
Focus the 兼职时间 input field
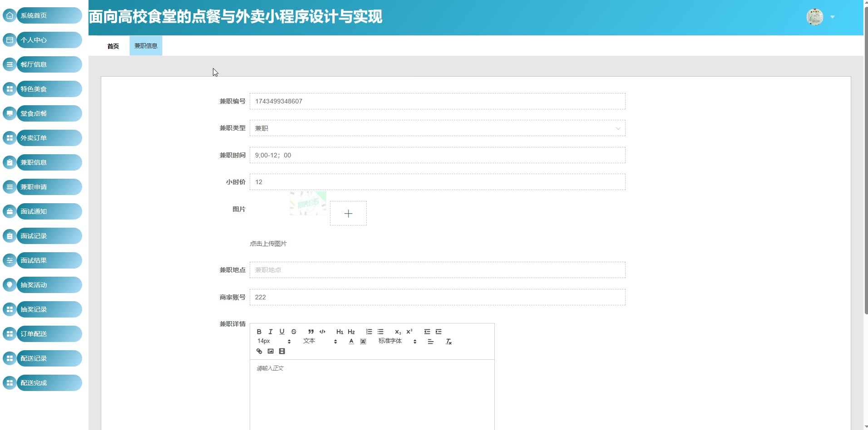pyautogui.click(x=437, y=155)
